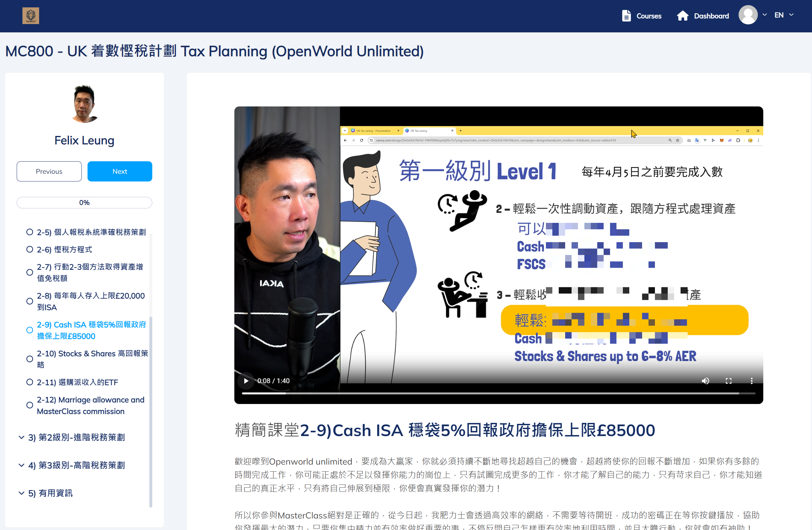812x530 pixels.
Task: Click the Next lesson button
Action: click(x=120, y=171)
